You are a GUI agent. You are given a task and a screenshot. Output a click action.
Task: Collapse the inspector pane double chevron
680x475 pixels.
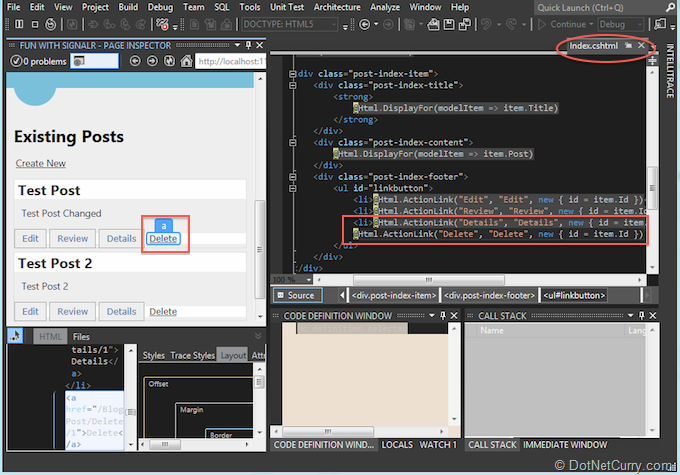258,336
